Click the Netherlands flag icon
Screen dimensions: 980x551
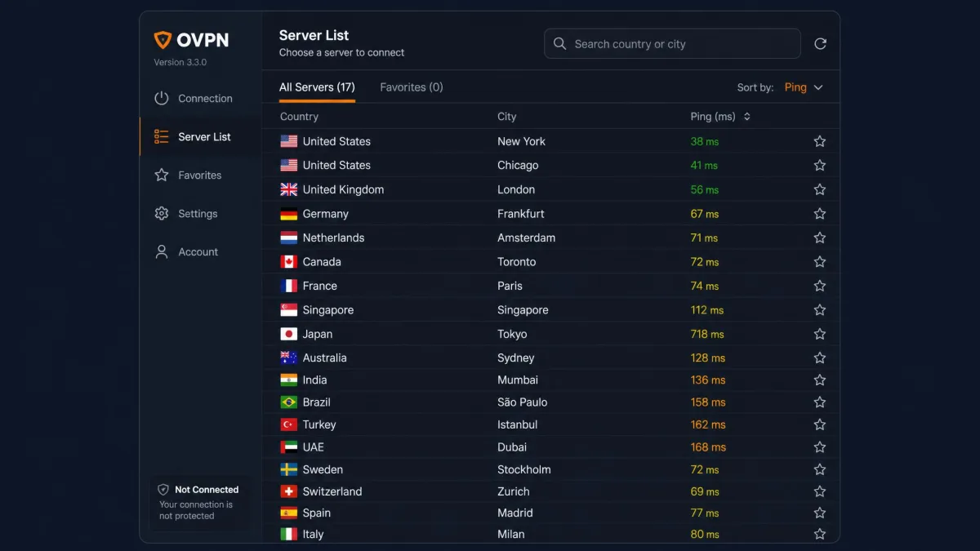click(289, 238)
